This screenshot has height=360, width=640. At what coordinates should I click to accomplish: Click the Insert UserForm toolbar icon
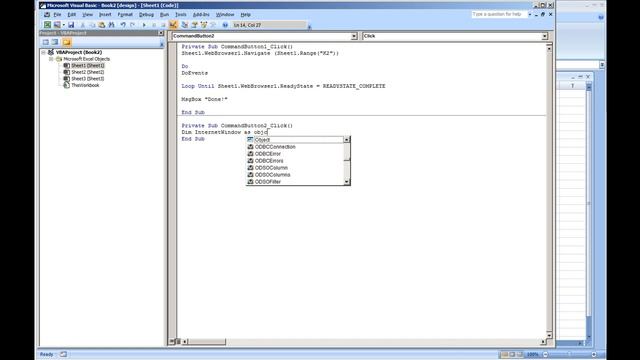(57, 25)
